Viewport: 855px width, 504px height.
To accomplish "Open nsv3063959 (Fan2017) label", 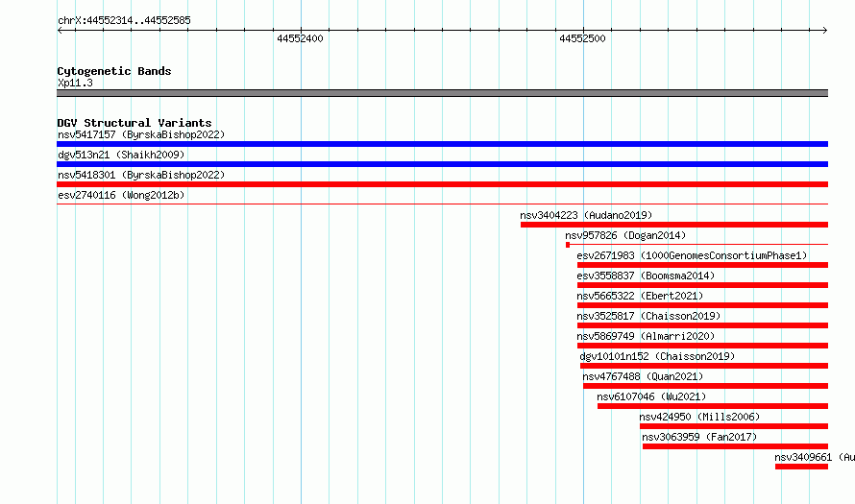I will point(699,437).
